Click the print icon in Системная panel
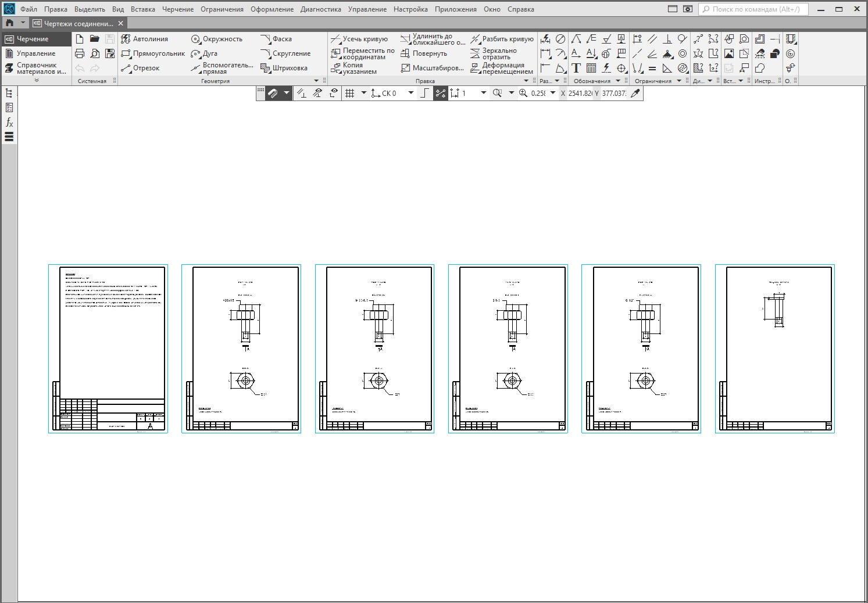The image size is (868, 603). 80,53
